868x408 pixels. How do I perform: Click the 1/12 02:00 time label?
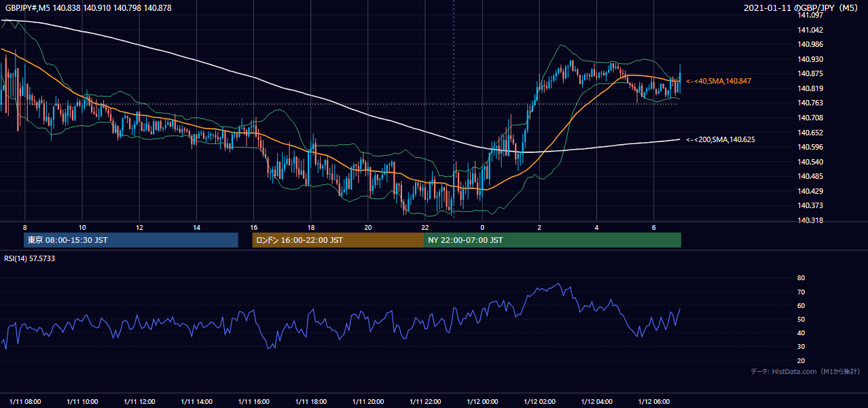pos(540,401)
